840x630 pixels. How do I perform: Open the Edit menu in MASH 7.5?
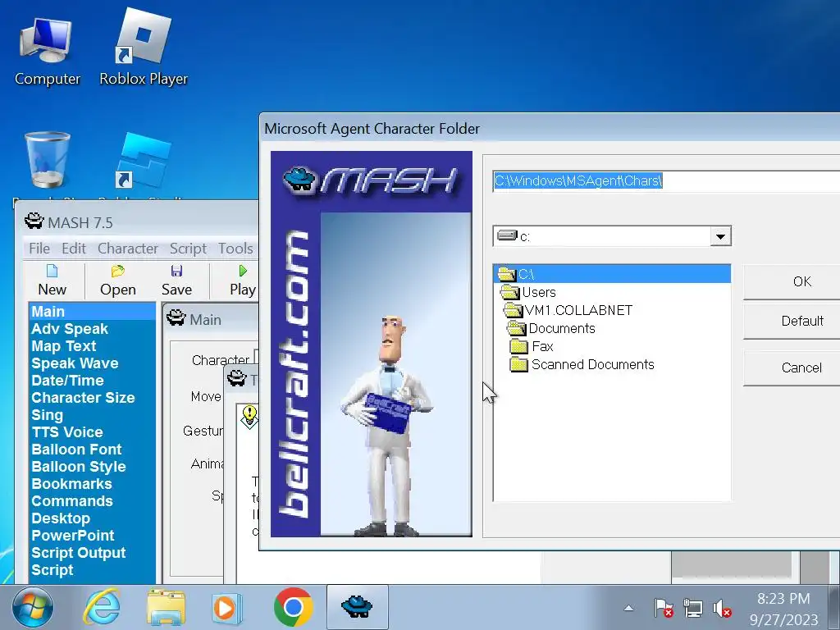(x=73, y=249)
